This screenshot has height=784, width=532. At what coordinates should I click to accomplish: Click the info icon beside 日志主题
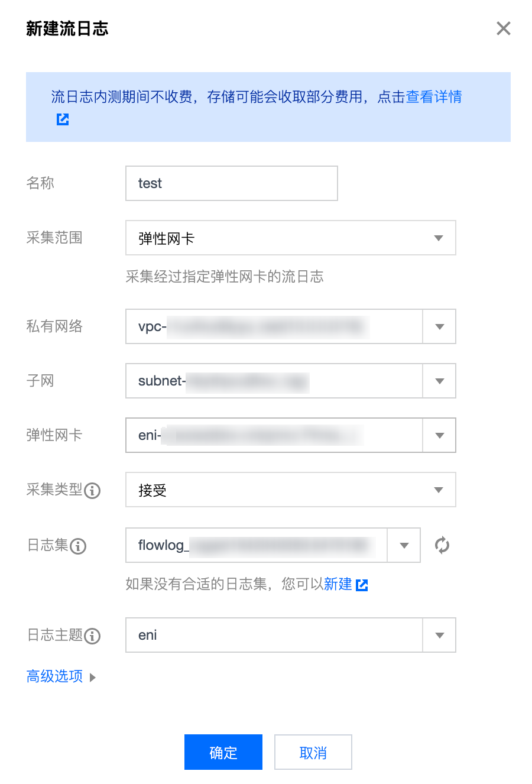[92, 636]
